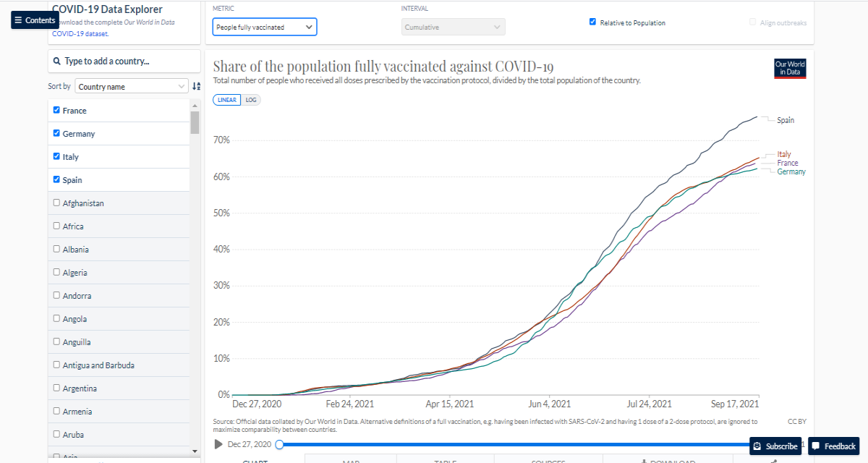Open the Metric dropdown
Screen dimensions: 868x463
coord(265,27)
